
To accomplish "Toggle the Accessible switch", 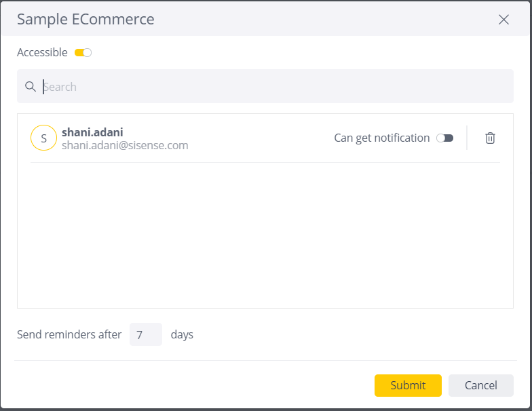I will [x=83, y=53].
